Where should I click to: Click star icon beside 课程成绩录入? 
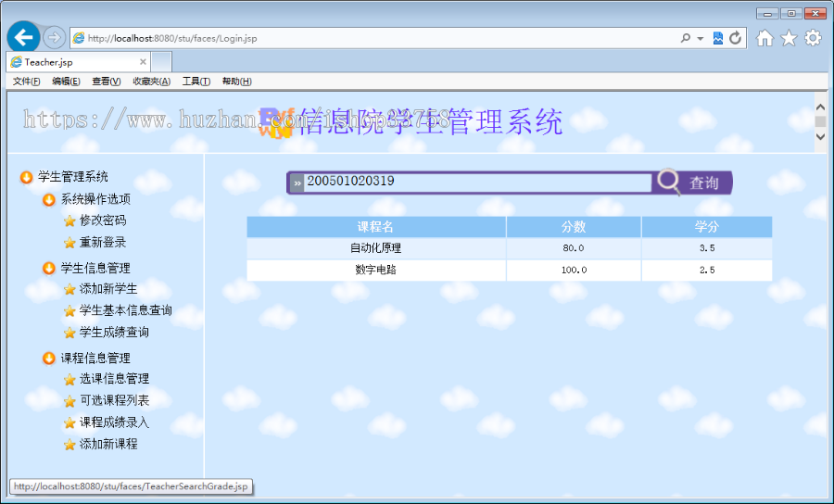point(69,423)
